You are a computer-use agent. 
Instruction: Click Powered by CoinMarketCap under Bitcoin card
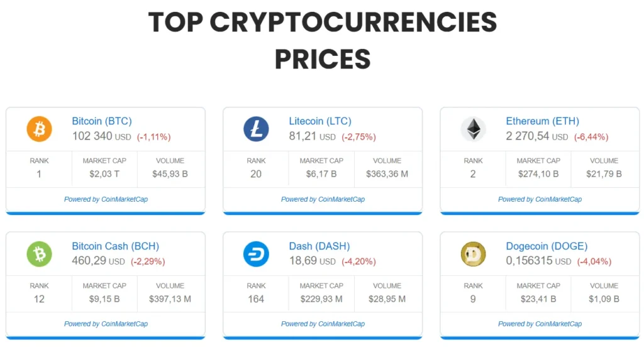point(106,199)
